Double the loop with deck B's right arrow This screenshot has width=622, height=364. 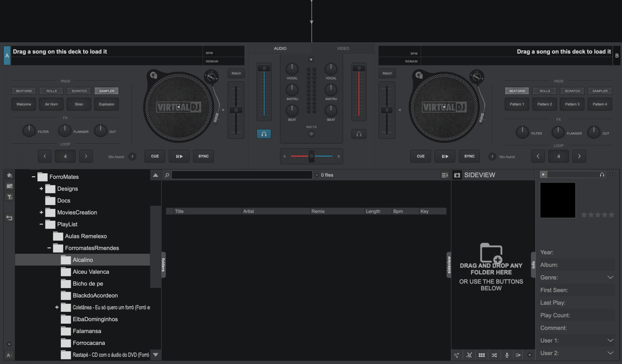579,156
